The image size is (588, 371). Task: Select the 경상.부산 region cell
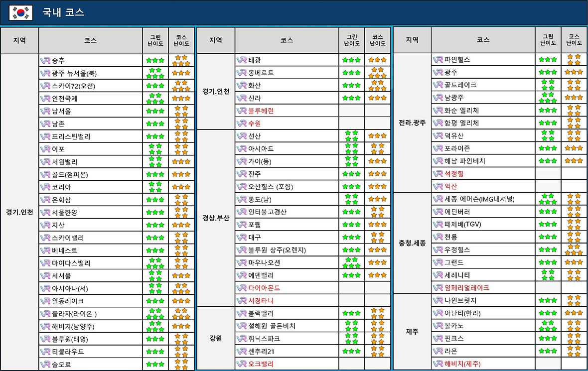216,218
